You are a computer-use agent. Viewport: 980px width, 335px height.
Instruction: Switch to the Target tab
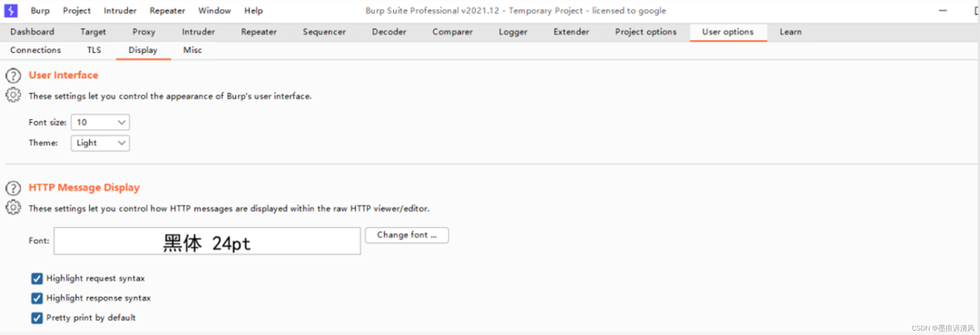93,32
